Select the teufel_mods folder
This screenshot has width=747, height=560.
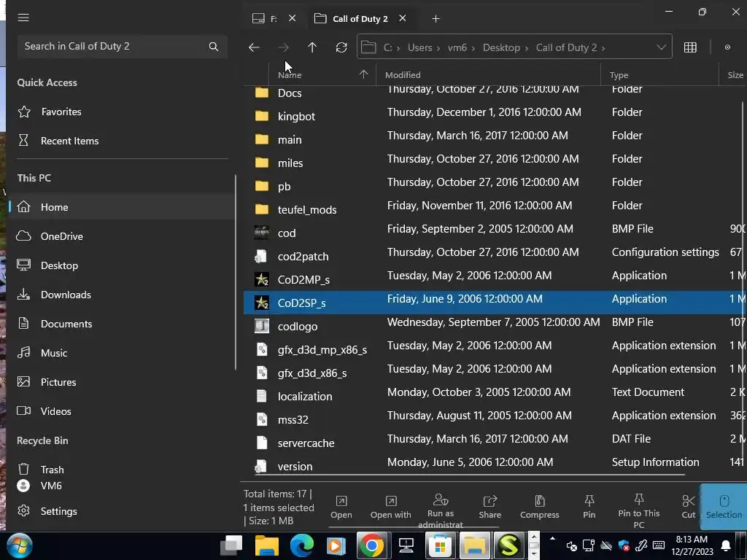[495, 209]
